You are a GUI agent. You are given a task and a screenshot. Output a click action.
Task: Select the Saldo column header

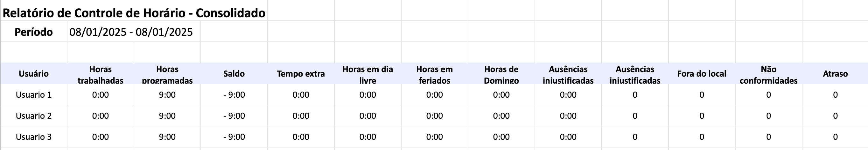click(x=234, y=73)
